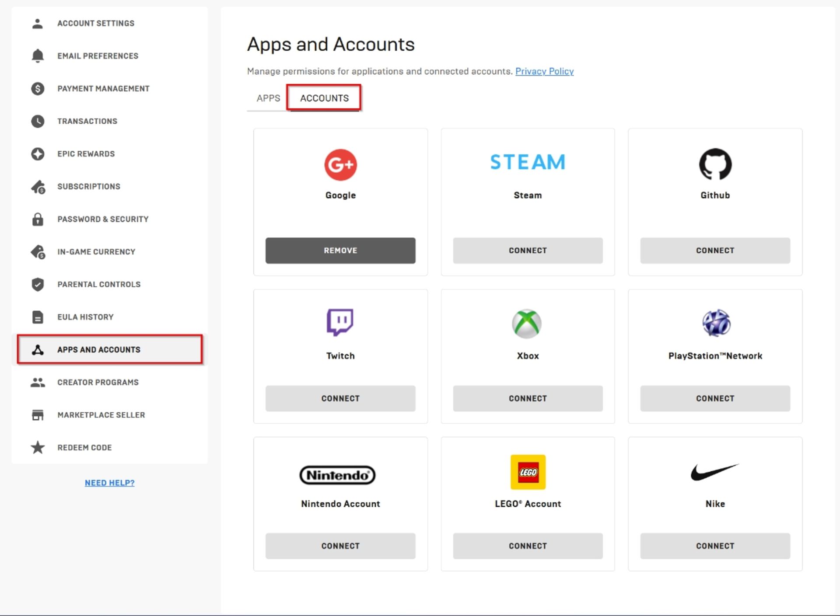Click the Password & Security padlock icon
This screenshot has height=616, width=840.
[x=38, y=219]
